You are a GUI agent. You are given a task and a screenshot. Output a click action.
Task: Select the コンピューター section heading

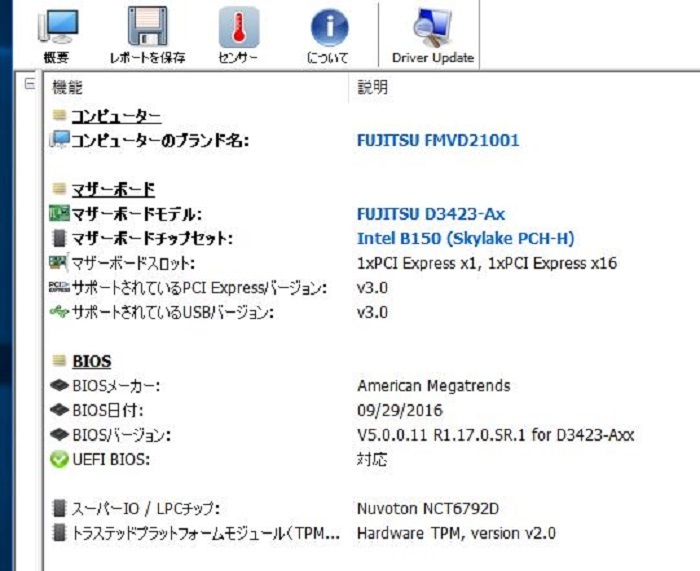click(x=116, y=117)
